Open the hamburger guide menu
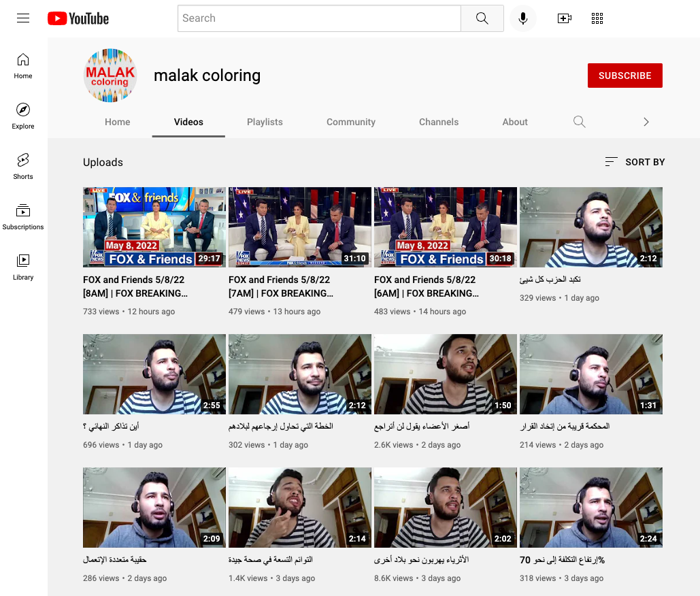 click(23, 18)
